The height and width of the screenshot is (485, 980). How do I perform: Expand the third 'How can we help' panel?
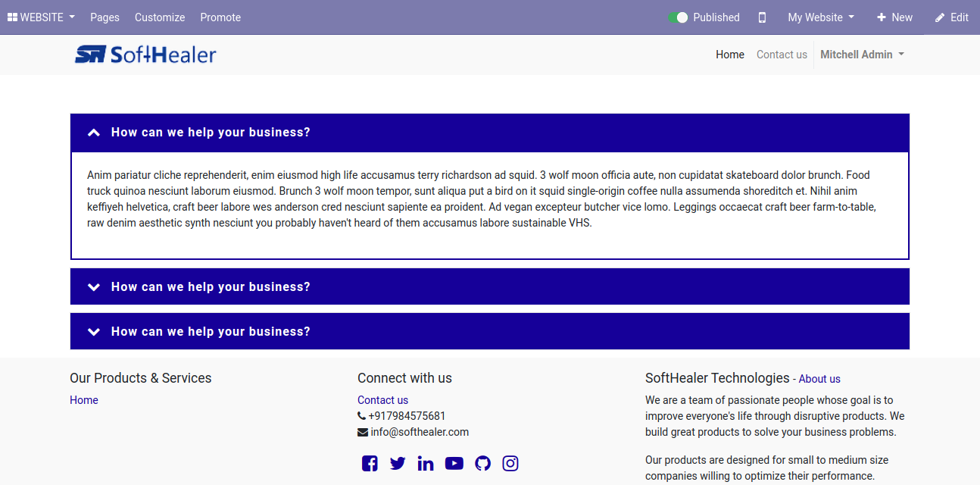(x=489, y=331)
